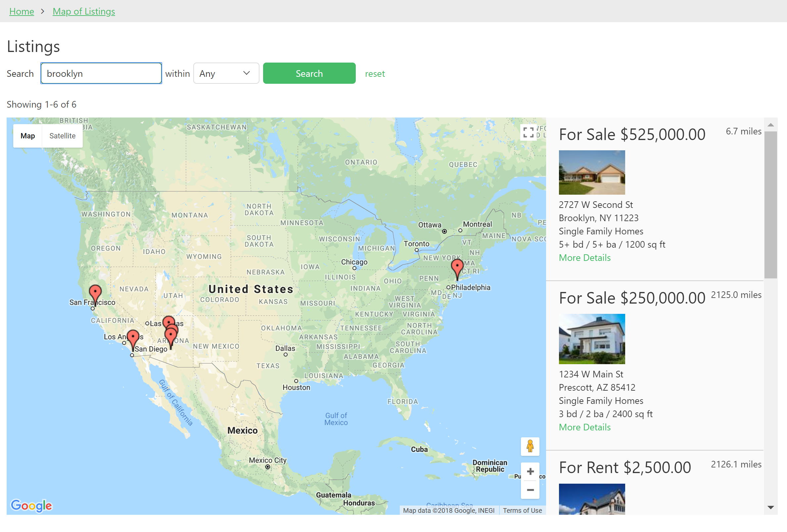Click the map zoom out button
The width and height of the screenshot is (787, 532).
[530, 490]
